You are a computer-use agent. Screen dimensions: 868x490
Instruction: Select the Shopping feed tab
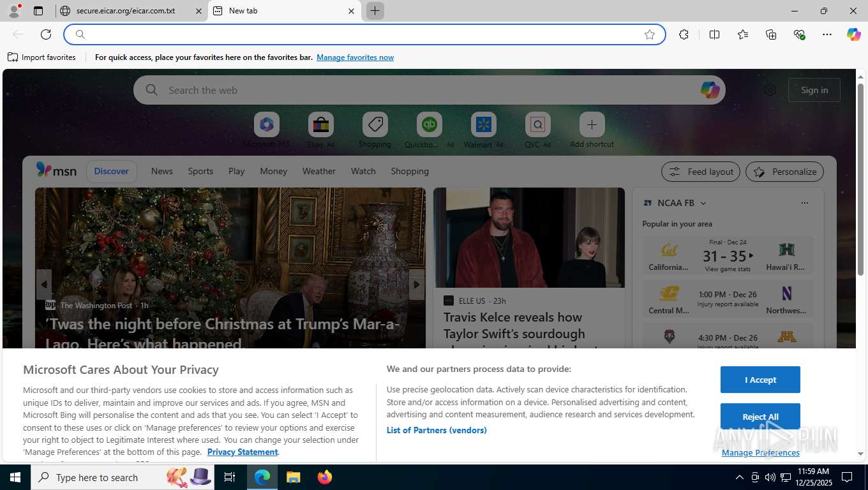coord(410,171)
